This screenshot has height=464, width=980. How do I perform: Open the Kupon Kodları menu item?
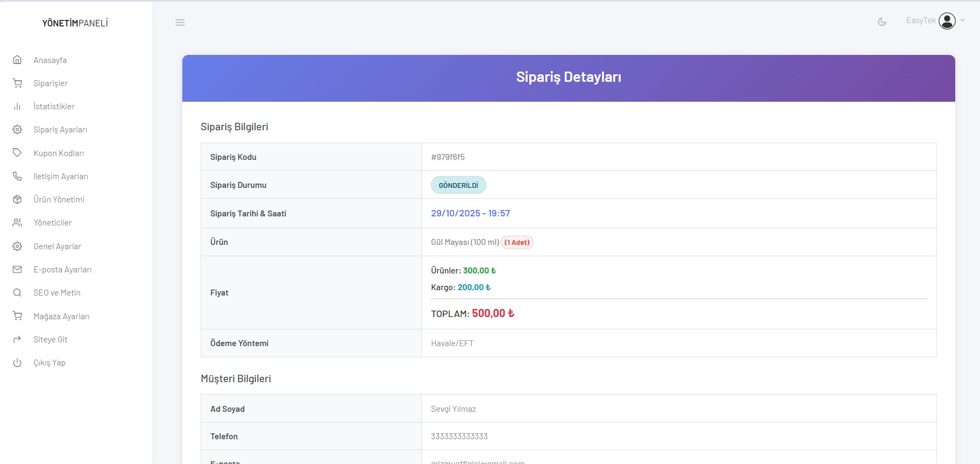59,153
